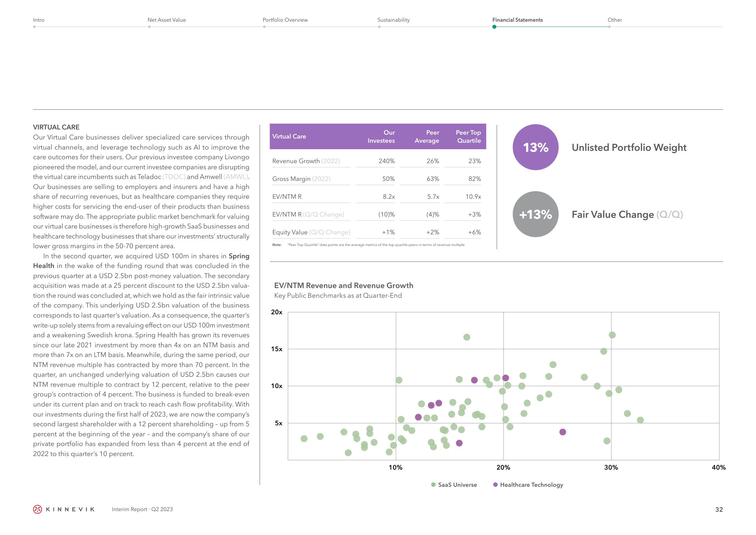Click the EV/NTM R (Q/Q Change) row label
The height and width of the screenshot is (535, 756).
(x=308, y=214)
